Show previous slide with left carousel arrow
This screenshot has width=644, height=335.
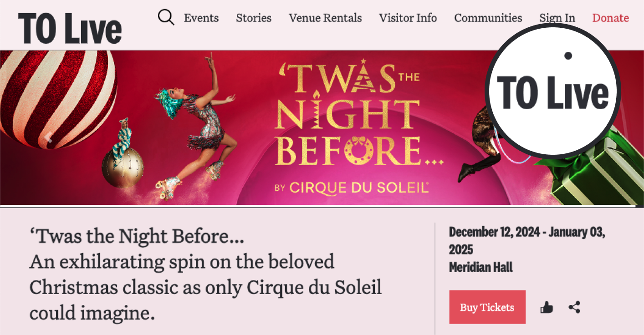pos(48,137)
